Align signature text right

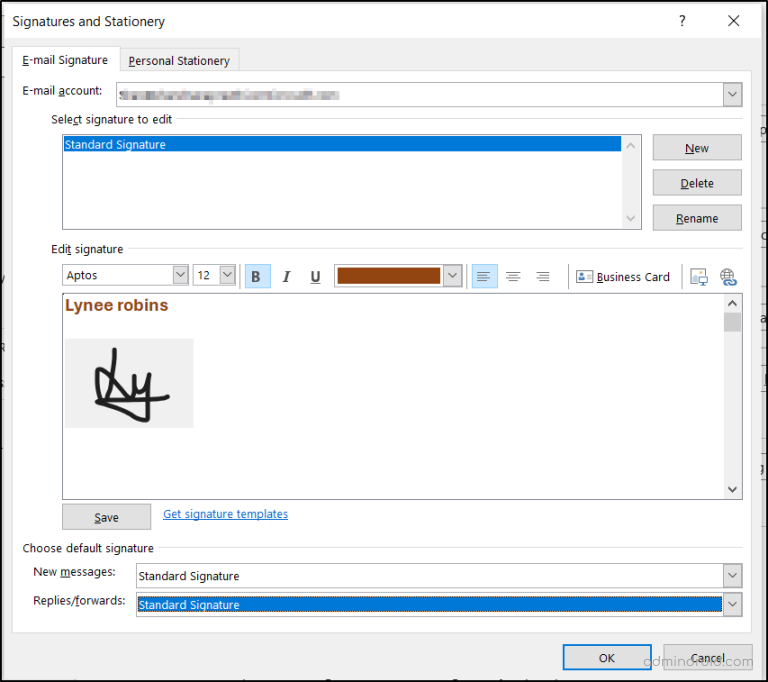point(543,276)
